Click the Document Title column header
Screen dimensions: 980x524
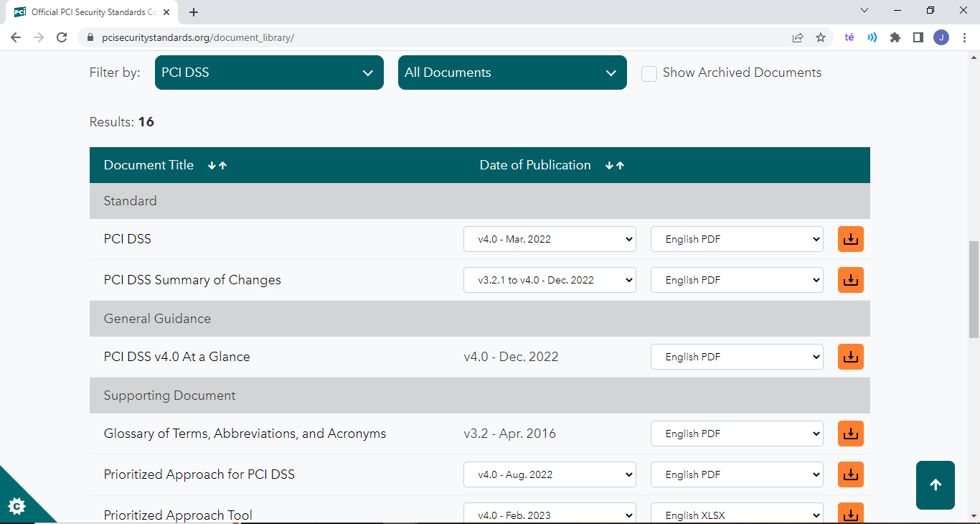[x=149, y=165]
